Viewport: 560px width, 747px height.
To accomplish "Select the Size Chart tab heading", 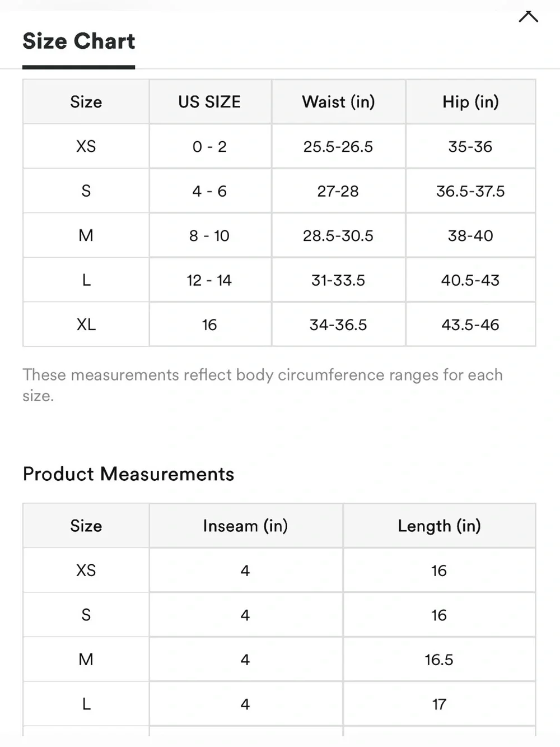I will (x=79, y=41).
